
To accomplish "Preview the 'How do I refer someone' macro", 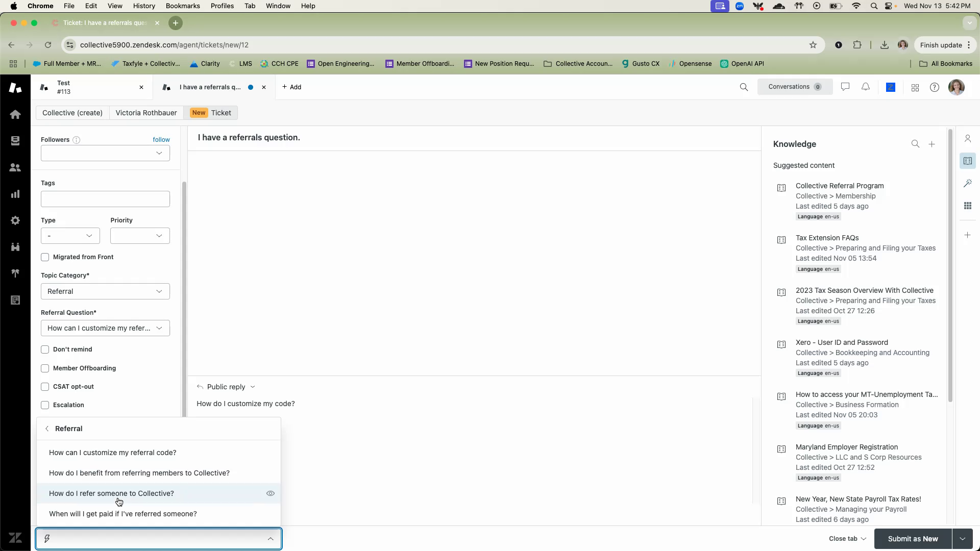I will [x=271, y=493].
